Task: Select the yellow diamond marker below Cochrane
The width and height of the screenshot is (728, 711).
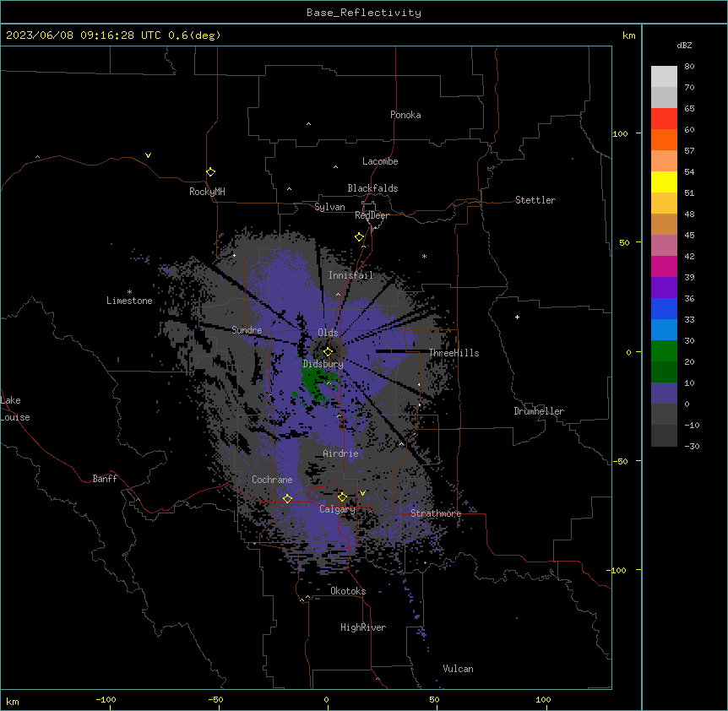Action: [x=287, y=498]
